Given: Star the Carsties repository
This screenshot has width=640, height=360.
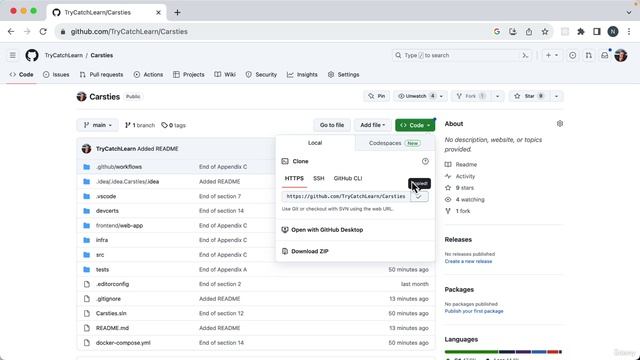Looking at the screenshot, I should pyautogui.click(x=529, y=96).
